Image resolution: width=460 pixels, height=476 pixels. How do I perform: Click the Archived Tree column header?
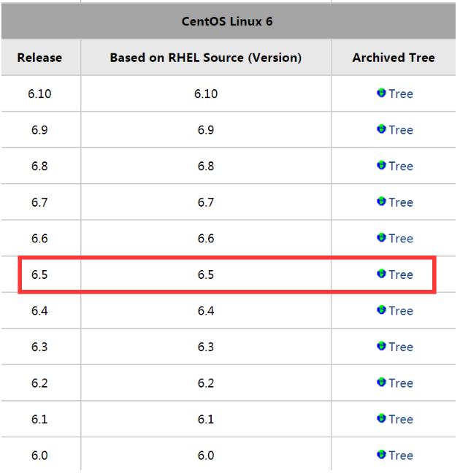click(394, 58)
